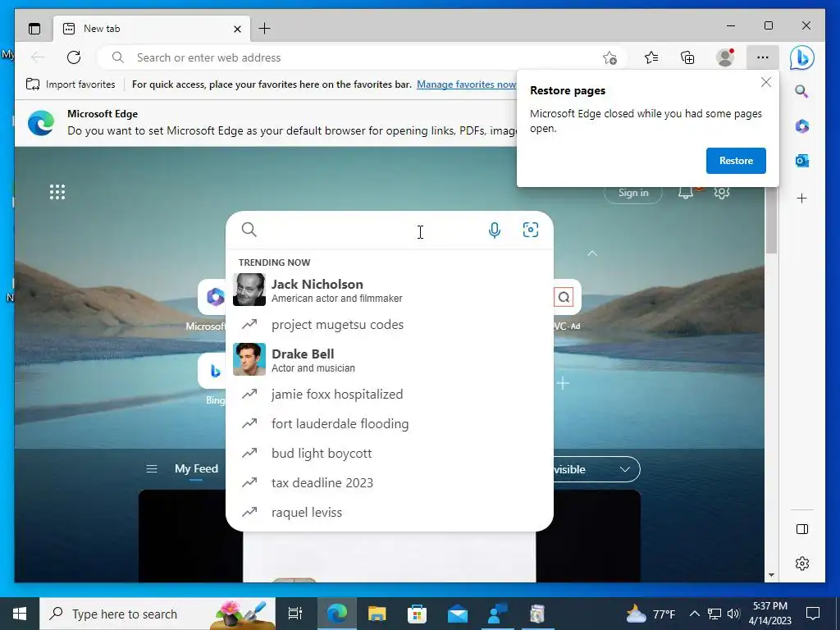Select the Jack Nicholson trending result
The width and height of the screenshot is (840, 630).
pyautogui.click(x=390, y=290)
